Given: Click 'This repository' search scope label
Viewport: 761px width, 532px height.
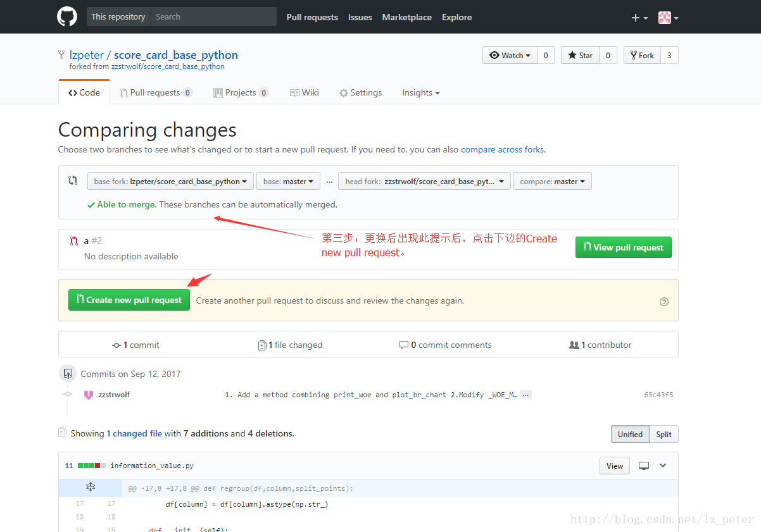Looking at the screenshot, I should click(118, 17).
